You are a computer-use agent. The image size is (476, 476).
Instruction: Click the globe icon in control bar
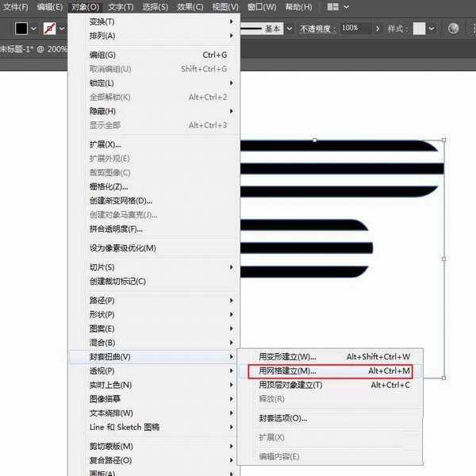point(453,29)
